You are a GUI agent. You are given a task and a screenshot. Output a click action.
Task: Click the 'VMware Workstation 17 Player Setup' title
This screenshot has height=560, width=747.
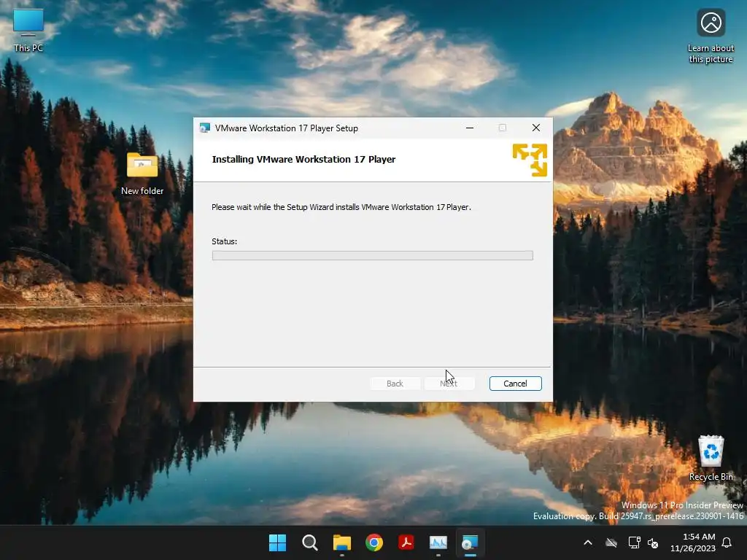[x=286, y=128]
